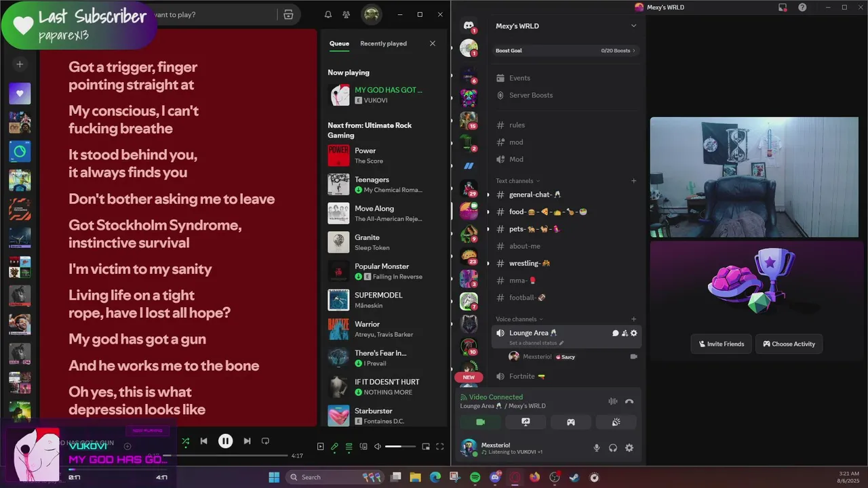Adjust the Spotify volume slider
Screen dimensions: 868x488
tap(400, 447)
